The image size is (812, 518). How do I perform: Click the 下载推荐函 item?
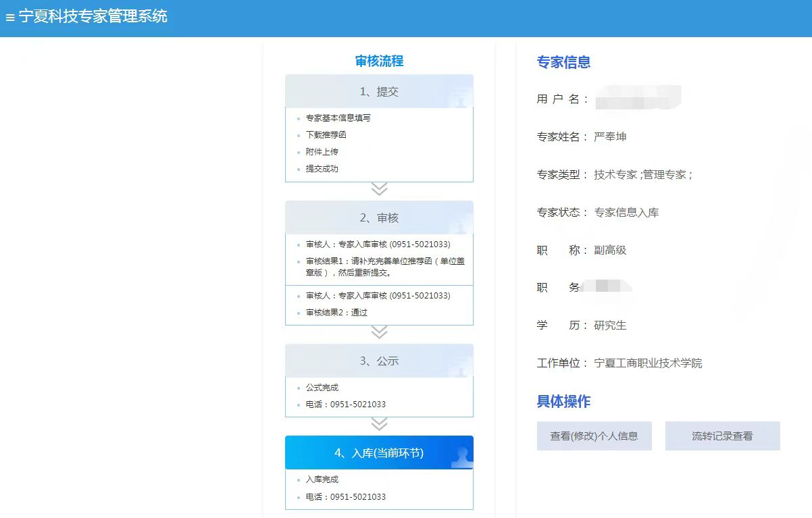[326, 135]
